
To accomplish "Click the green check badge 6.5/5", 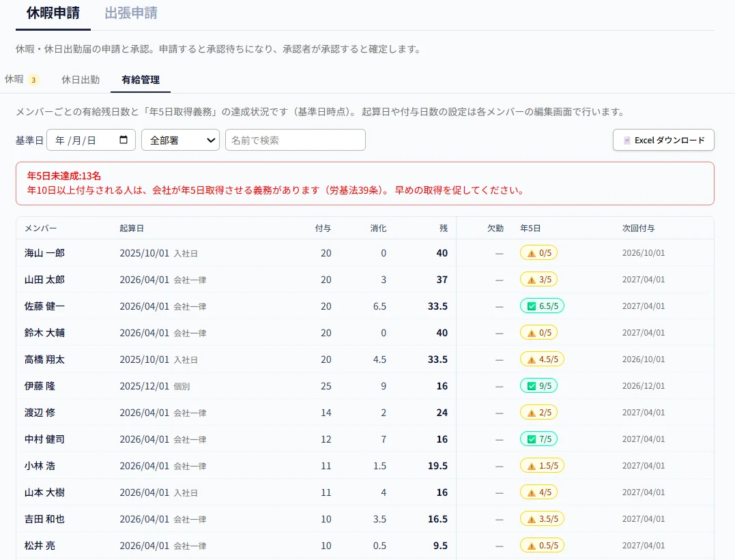I will coord(542,306).
